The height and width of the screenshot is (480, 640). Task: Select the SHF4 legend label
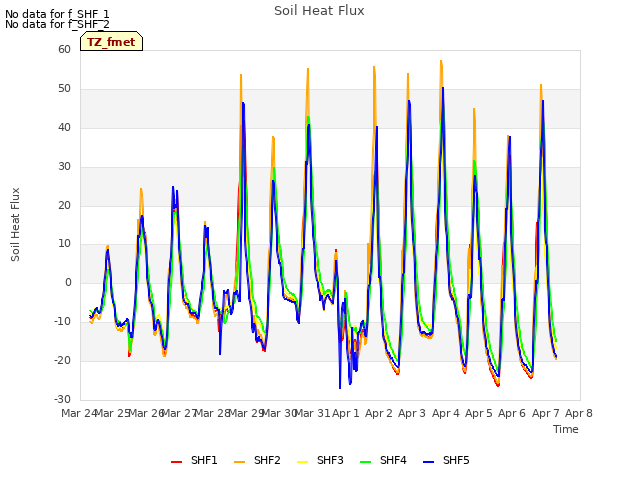coord(393,460)
